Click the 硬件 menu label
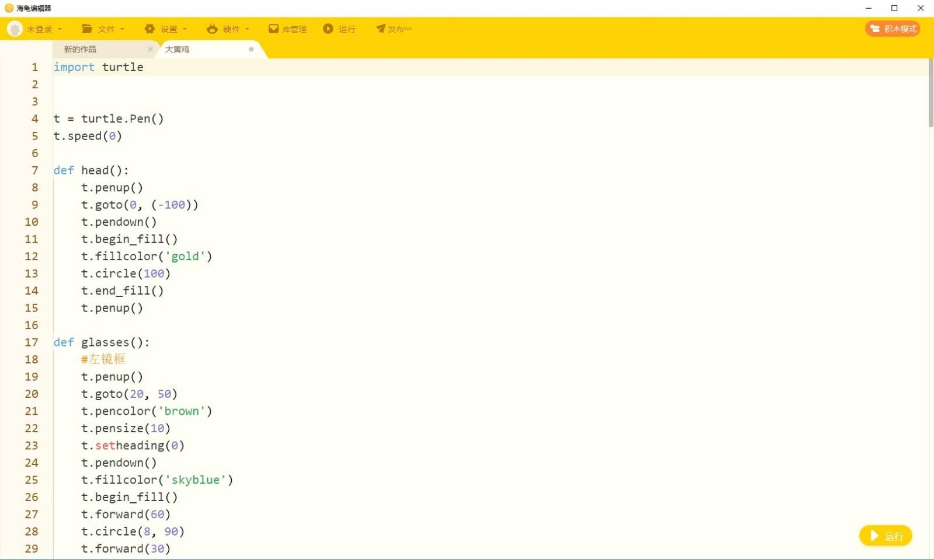The width and height of the screenshot is (934, 560). tap(231, 29)
